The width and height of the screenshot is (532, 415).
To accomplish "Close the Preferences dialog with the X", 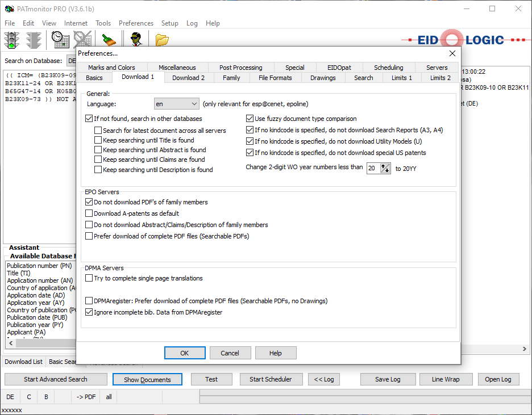I will tap(452, 53).
